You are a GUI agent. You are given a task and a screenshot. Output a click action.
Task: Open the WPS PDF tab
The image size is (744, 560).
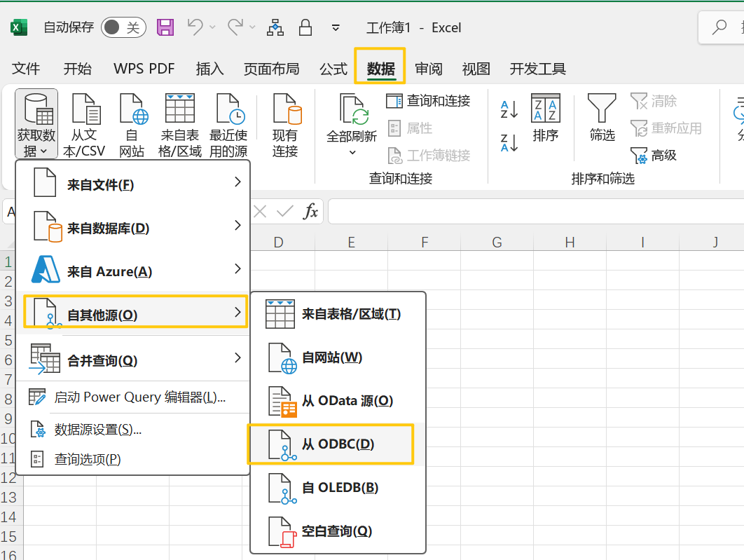pos(144,69)
